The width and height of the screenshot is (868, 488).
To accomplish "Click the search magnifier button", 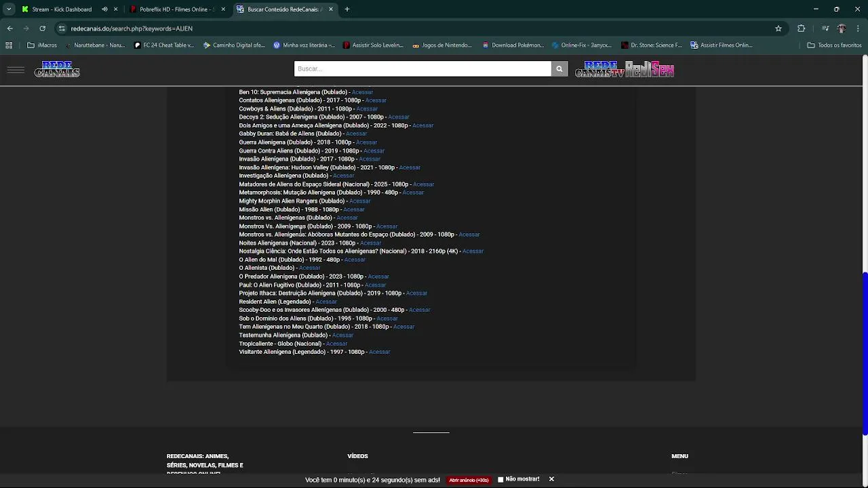I will 559,68.
